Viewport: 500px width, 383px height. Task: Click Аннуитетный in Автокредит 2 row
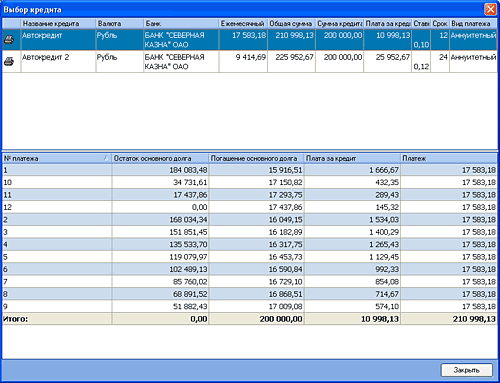pyautogui.click(x=473, y=57)
